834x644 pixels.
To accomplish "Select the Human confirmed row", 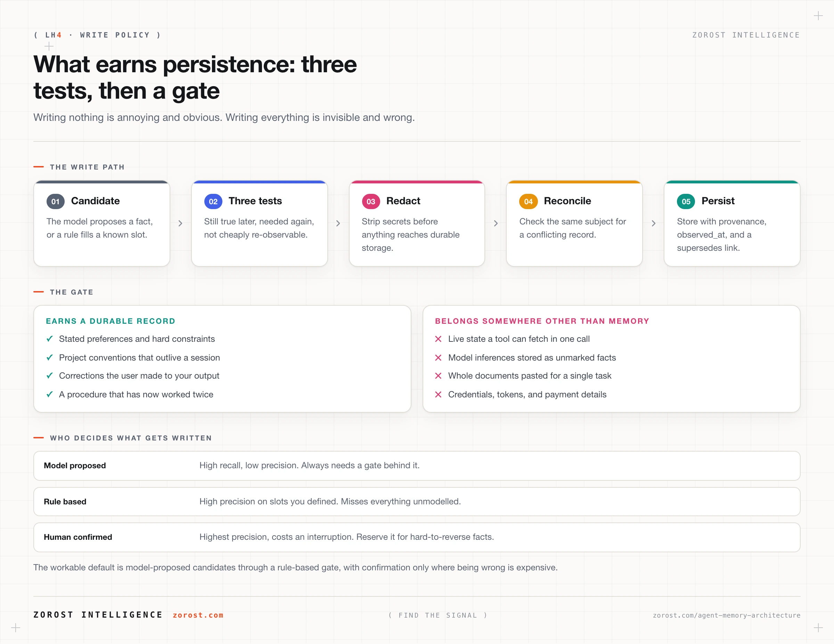I will 417,537.
